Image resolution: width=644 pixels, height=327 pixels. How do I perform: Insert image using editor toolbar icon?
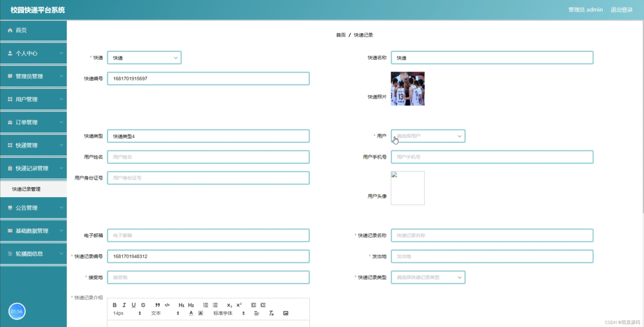point(286,313)
